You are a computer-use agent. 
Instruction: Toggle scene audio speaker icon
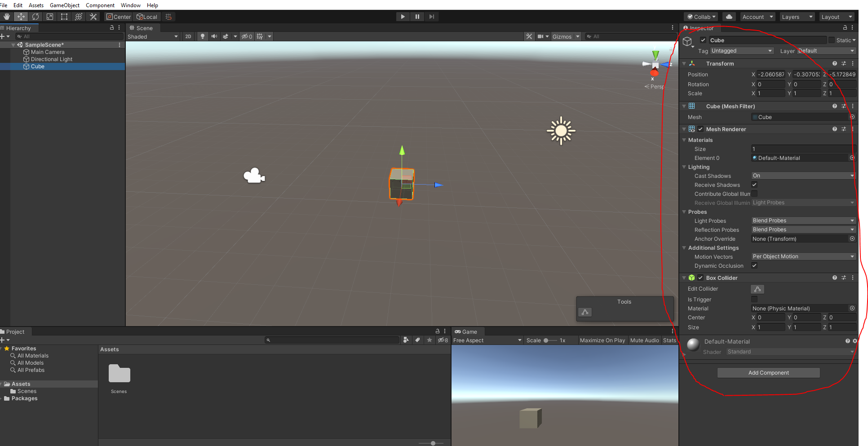point(214,36)
